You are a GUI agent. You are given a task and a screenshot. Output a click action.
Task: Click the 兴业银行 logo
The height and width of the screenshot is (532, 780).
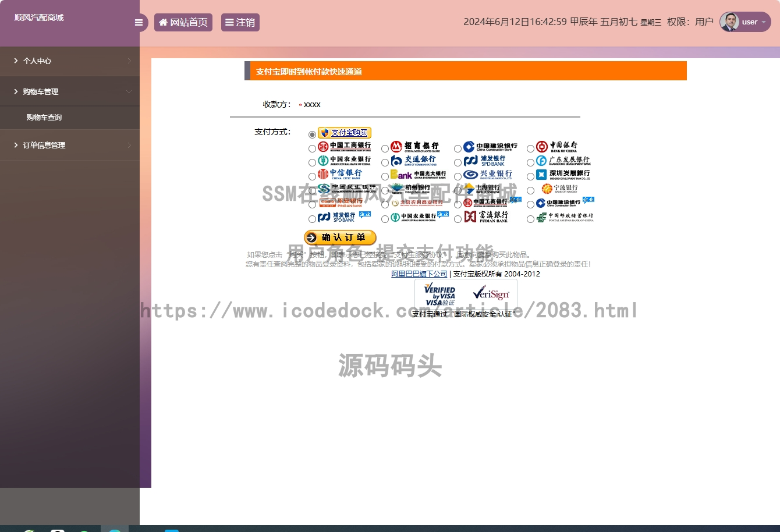pos(488,174)
